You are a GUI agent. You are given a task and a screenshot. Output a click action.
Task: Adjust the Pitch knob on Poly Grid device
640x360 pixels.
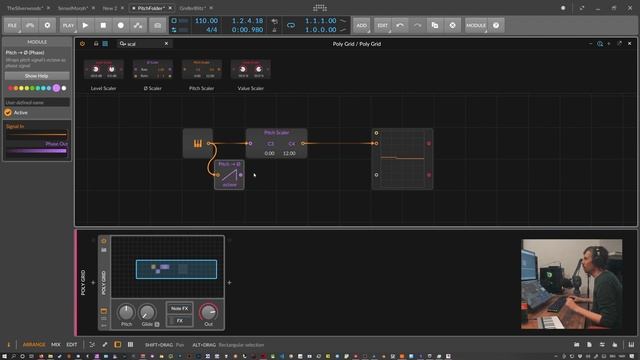pyautogui.click(x=126, y=313)
